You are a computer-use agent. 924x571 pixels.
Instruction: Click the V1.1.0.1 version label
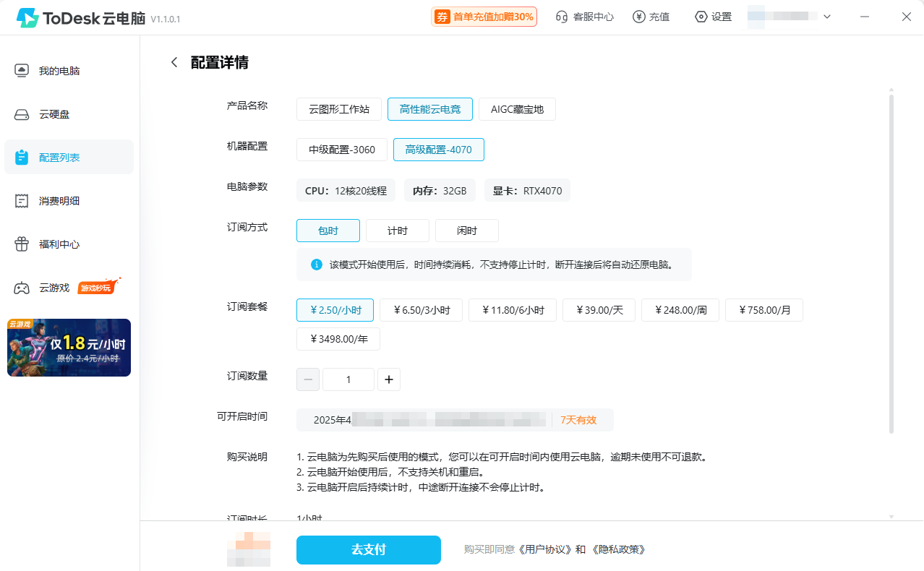tap(166, 20)
